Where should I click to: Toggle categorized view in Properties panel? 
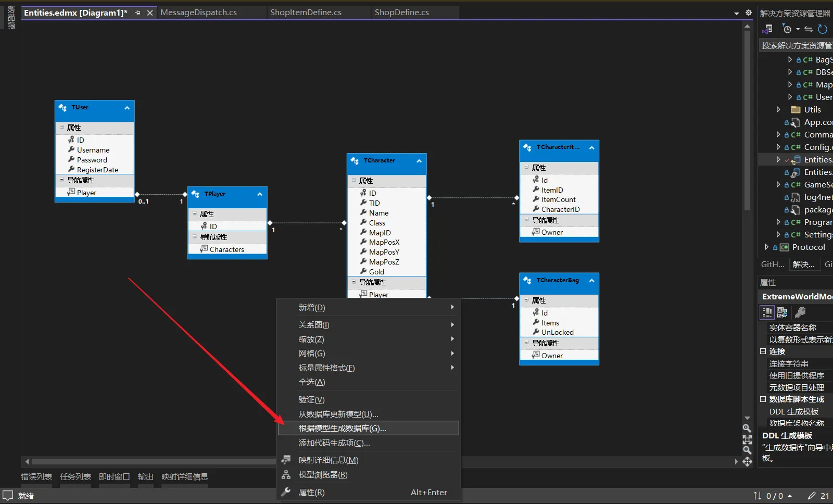pyautogui.click(x=767, y=312)
